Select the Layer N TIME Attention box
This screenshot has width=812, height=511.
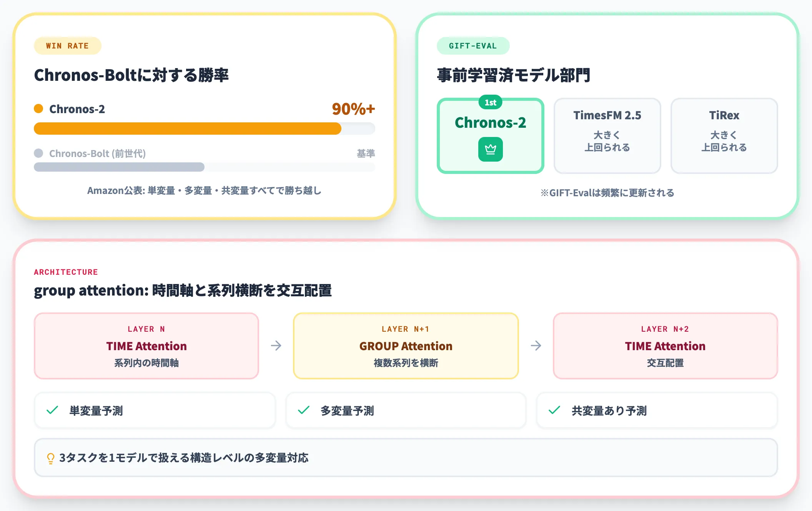click(x=146, y=346)
